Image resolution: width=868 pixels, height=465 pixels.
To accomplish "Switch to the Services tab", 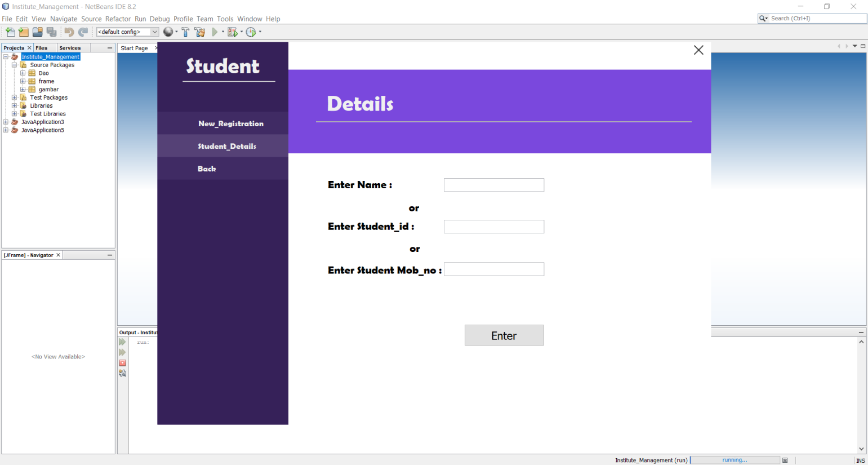I will [x=71, y=47].
